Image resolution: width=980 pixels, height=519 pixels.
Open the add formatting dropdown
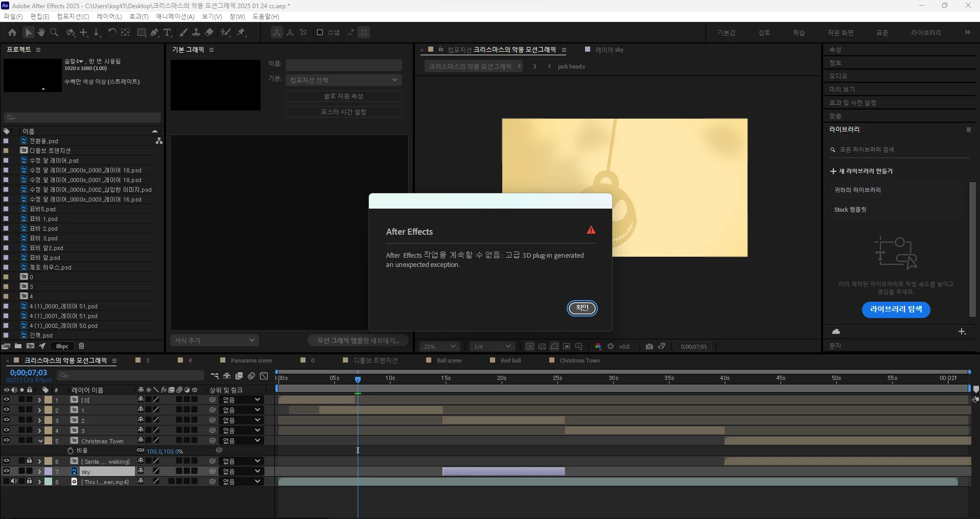tap(215, 340)
